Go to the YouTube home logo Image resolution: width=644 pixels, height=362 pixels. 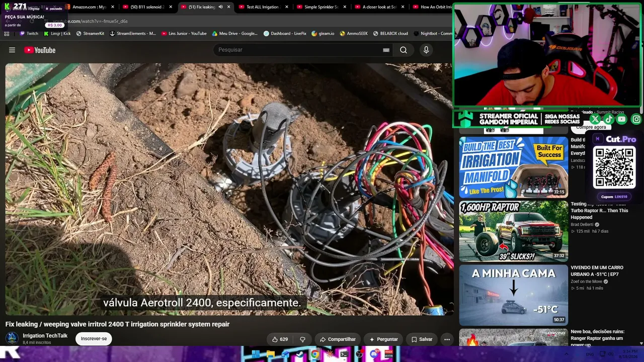pos(40,50)
